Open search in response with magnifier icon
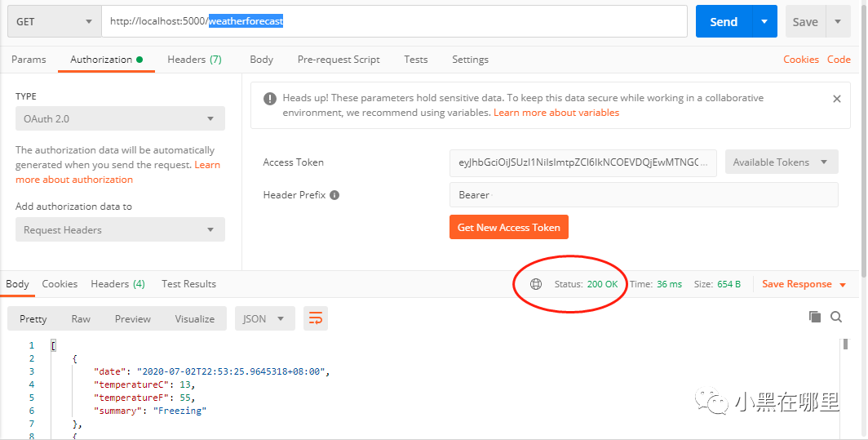This screenshot has height=440, width=868. 836,317
